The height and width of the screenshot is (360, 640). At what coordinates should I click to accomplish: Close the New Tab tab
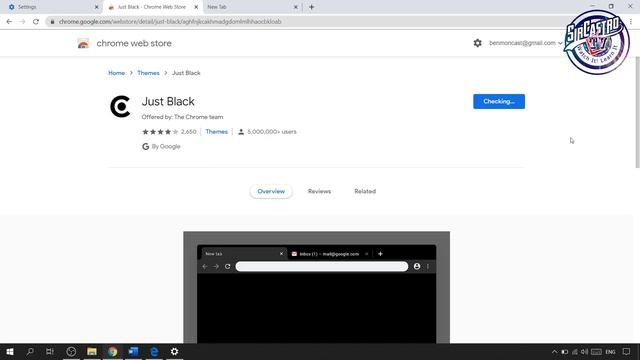(x=296, y=7)
